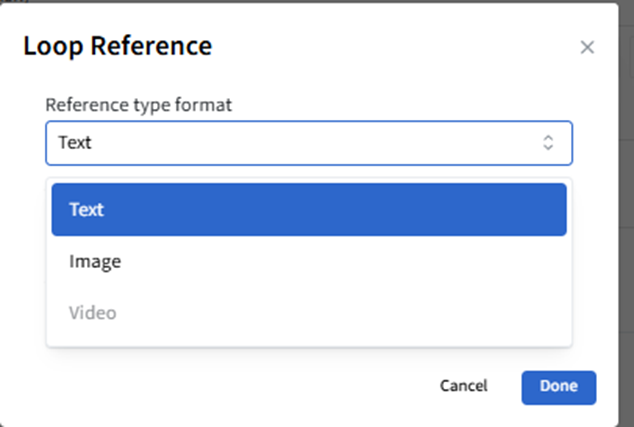Click the Loop Reference dialog title
This screenshot has height=427, width=634.
(x=117, y=46)
